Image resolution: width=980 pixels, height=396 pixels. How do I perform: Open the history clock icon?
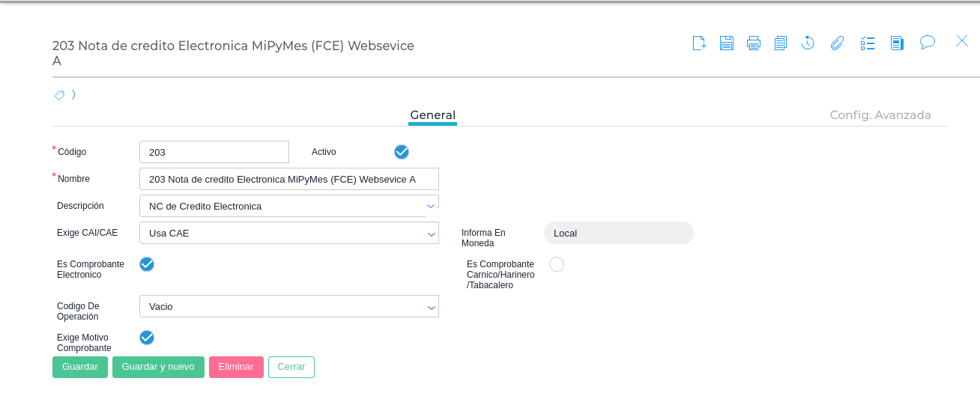tap(808, 43)
